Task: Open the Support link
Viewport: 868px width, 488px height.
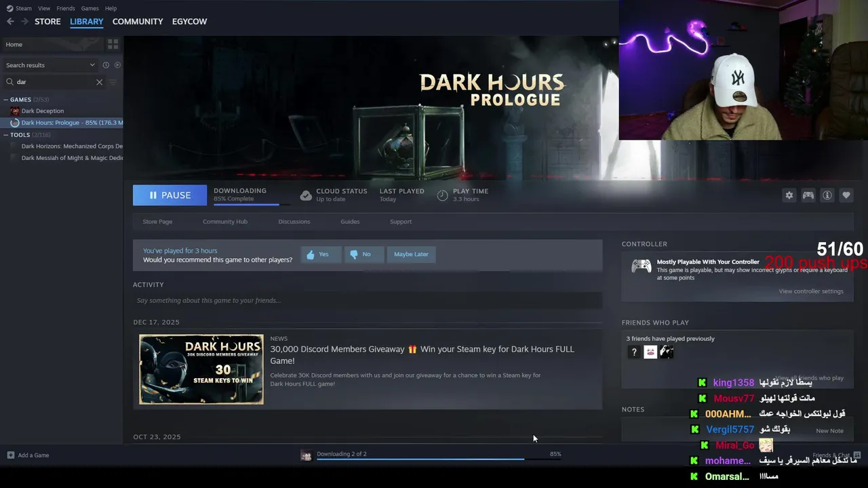Action: pos(401,222)
